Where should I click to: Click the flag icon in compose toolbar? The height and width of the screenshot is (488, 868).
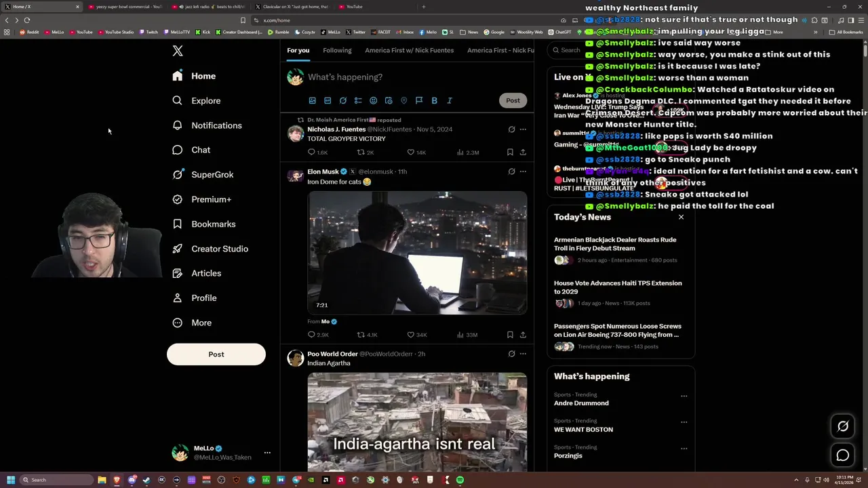coord(419,100)
